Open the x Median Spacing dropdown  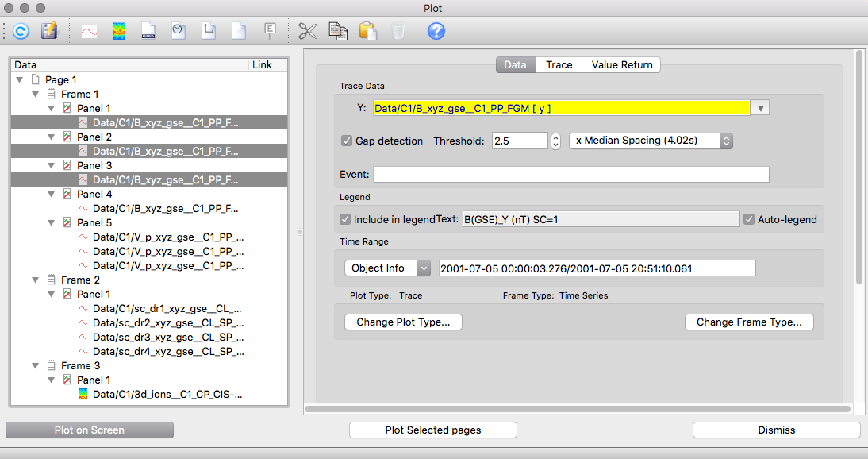pyautogui.click(x=651, y=141)
